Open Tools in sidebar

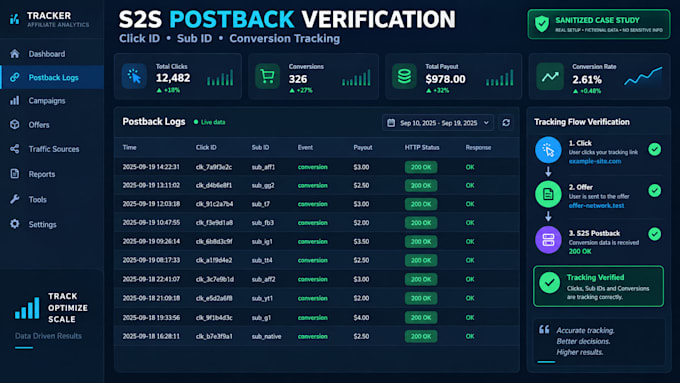52,199
